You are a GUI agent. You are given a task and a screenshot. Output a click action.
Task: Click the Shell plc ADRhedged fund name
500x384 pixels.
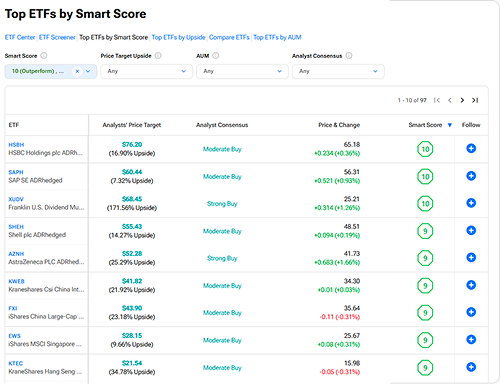click(37, 235)
